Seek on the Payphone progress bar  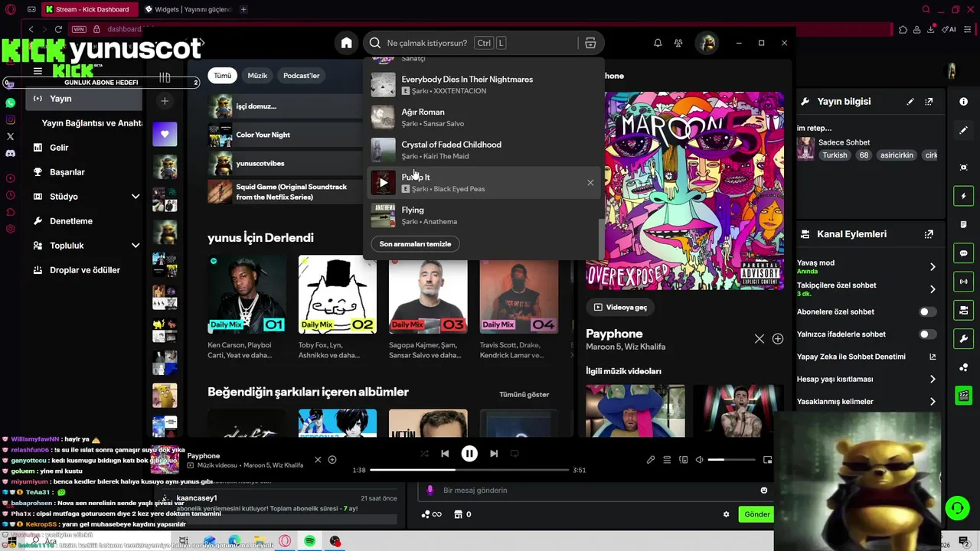click(469, 470)
